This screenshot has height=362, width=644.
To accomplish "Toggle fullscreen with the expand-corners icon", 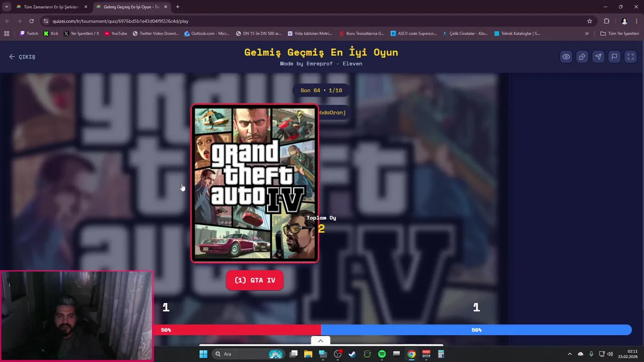I will pyautogui.click(x=630, y=57).
